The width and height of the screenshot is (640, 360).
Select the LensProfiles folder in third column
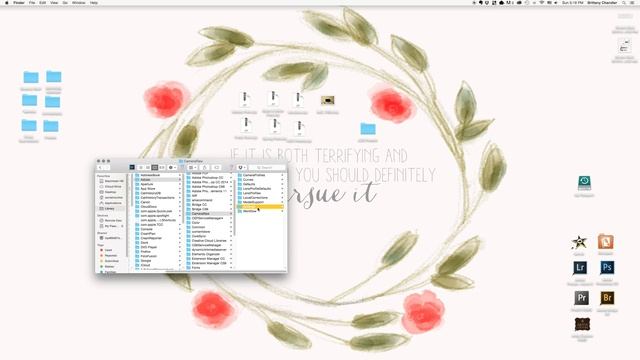(x=260, y=193)
